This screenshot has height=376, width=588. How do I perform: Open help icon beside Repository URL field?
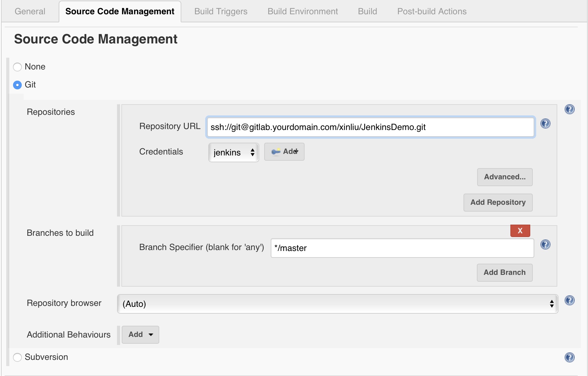coord(545,123)
